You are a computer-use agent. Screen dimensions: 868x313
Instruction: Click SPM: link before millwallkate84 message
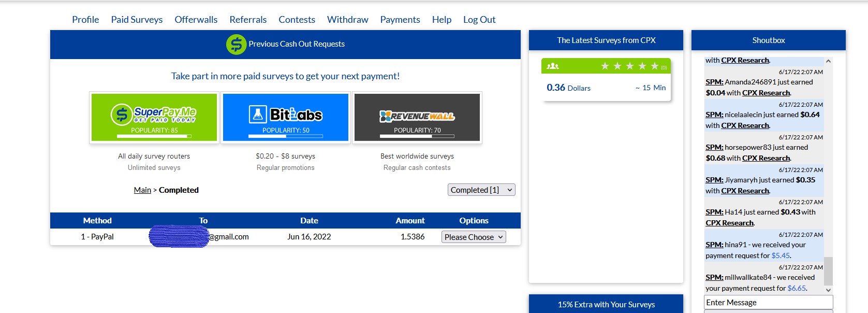tap(714, 278)
